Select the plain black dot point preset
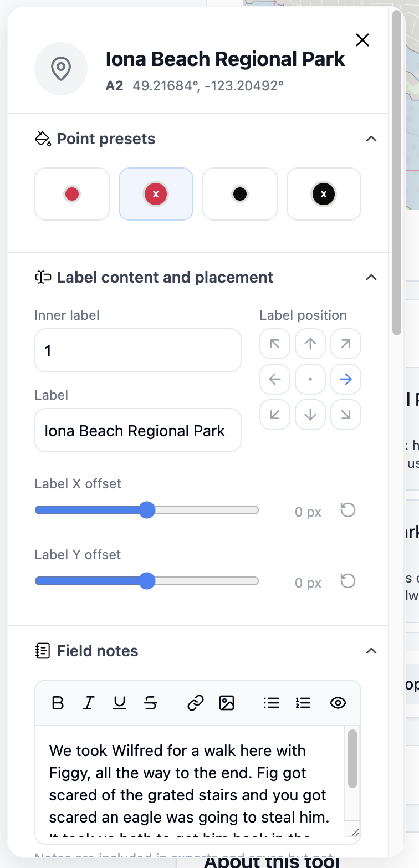The image size is (419, 868). point(239,194)
